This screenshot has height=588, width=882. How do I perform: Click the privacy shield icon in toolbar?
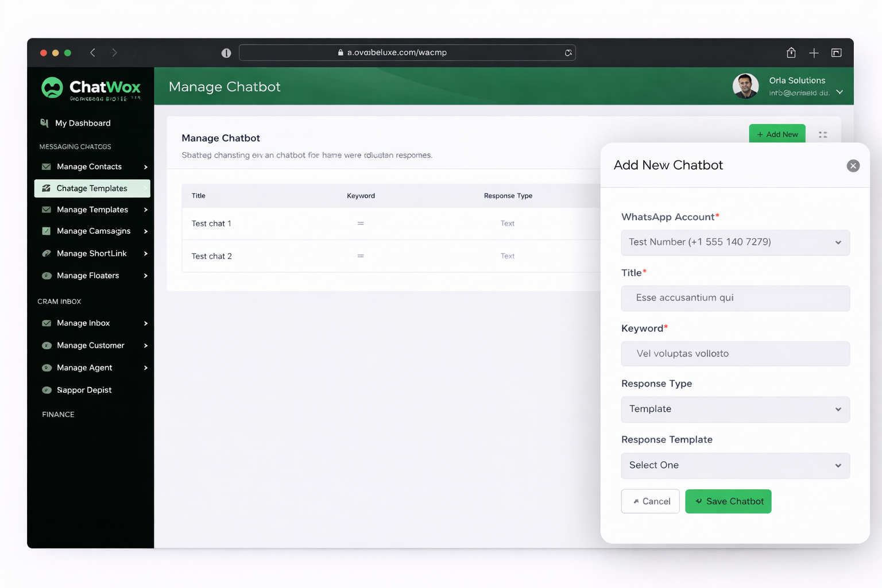pos(226,53)
